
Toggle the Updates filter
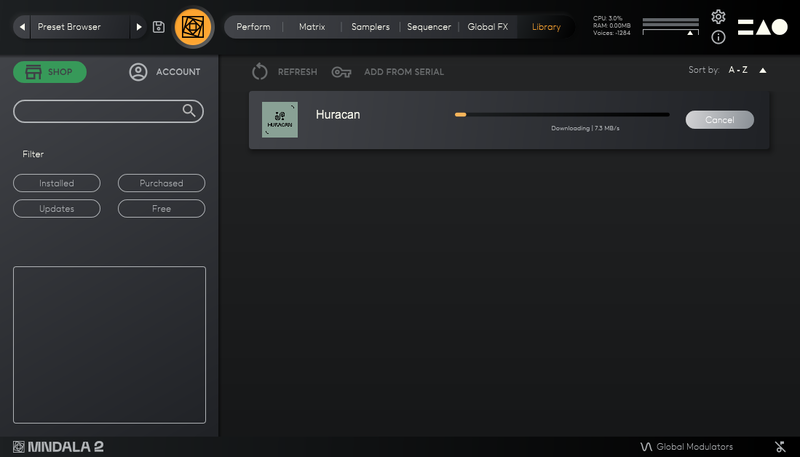click(x=57, y=209)
